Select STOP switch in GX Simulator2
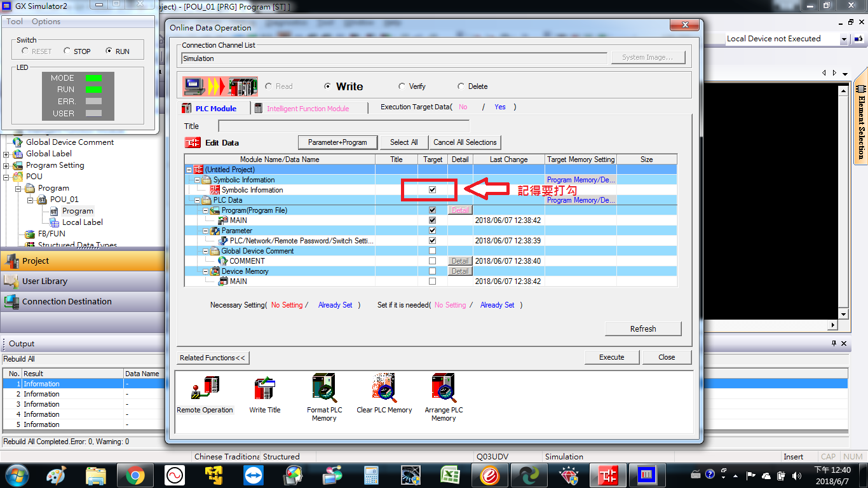868x488 pixels. click(67, 51)
